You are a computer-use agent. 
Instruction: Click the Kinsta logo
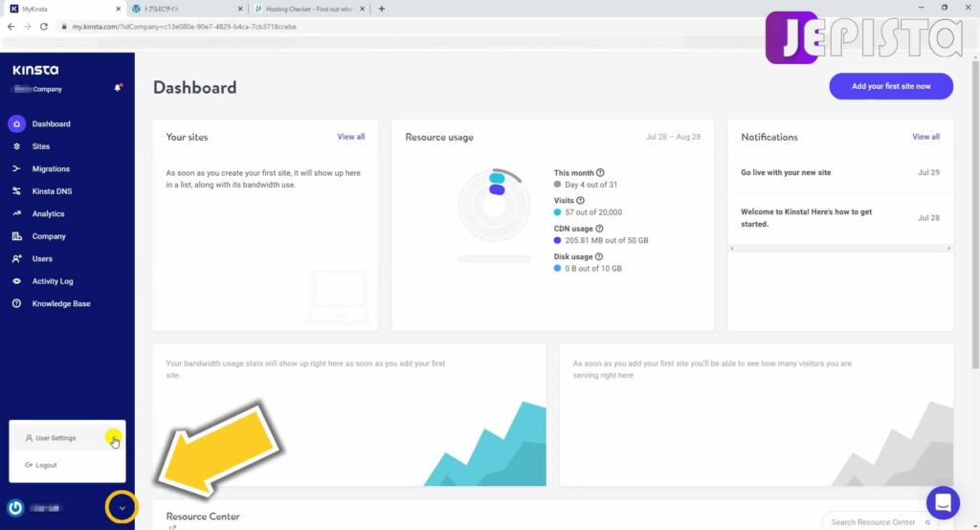click(x=35, y=70)
